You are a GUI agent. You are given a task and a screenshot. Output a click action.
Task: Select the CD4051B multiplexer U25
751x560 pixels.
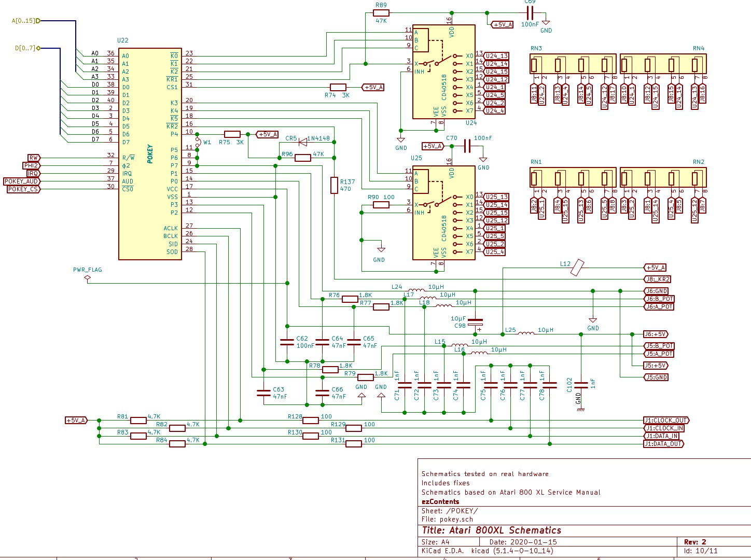coord(443,213)
